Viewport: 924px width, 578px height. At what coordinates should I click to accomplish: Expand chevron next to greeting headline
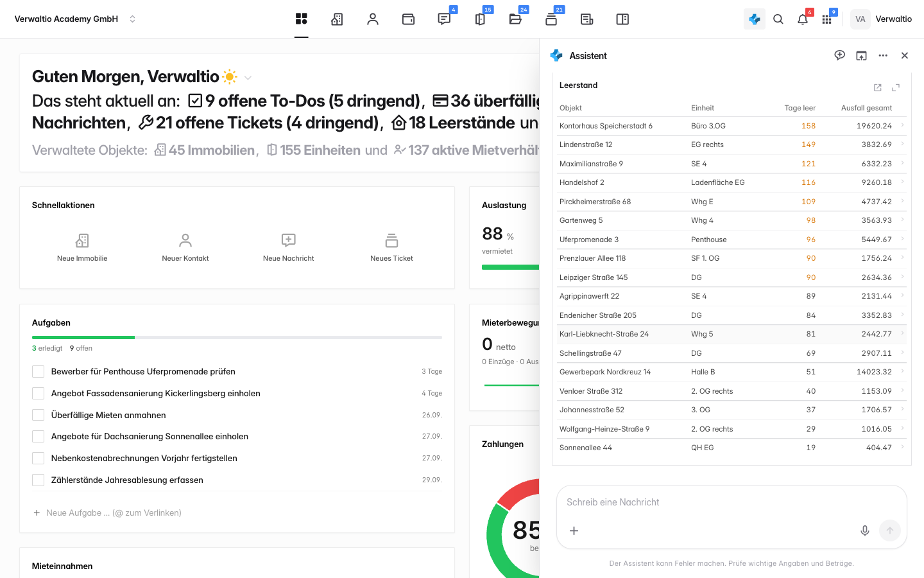pyautogui.click(x=248, y=78)
